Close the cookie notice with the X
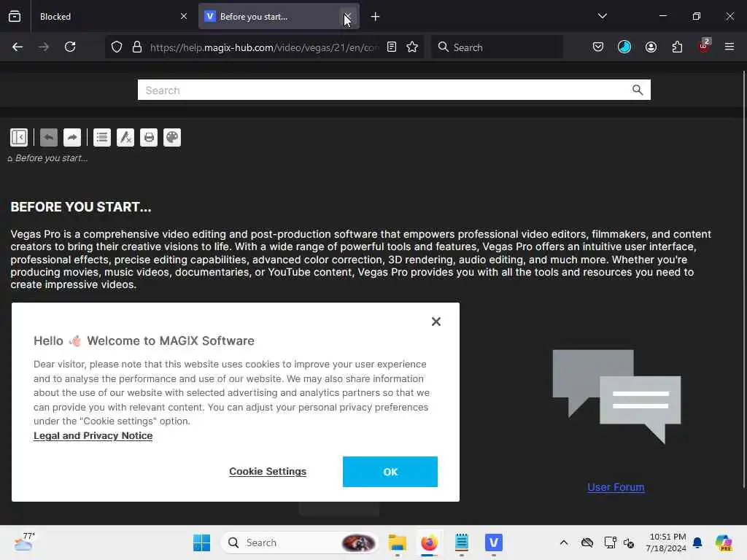The image size is (747, 560). 436,322
